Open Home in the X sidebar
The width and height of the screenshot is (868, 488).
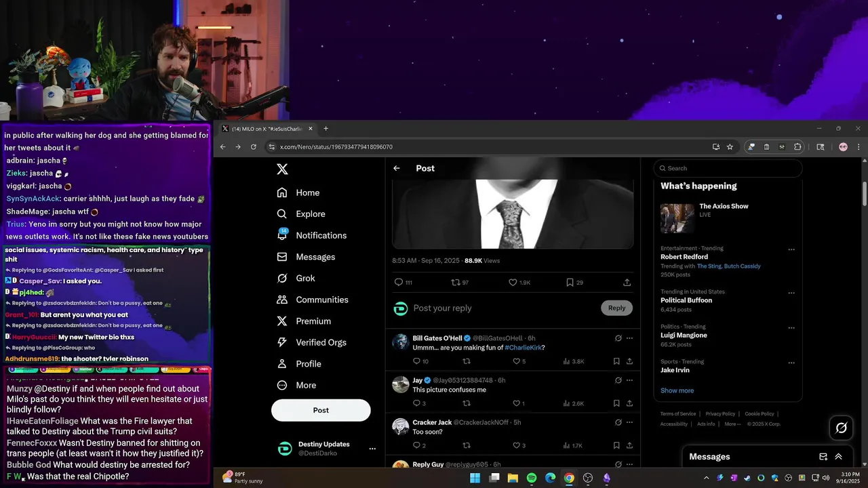[x=298, y=192]
